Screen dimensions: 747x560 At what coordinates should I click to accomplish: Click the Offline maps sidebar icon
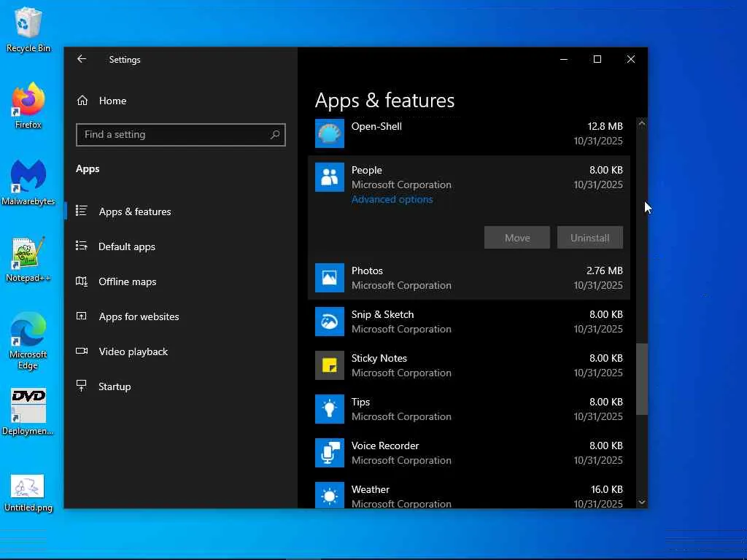82,281
